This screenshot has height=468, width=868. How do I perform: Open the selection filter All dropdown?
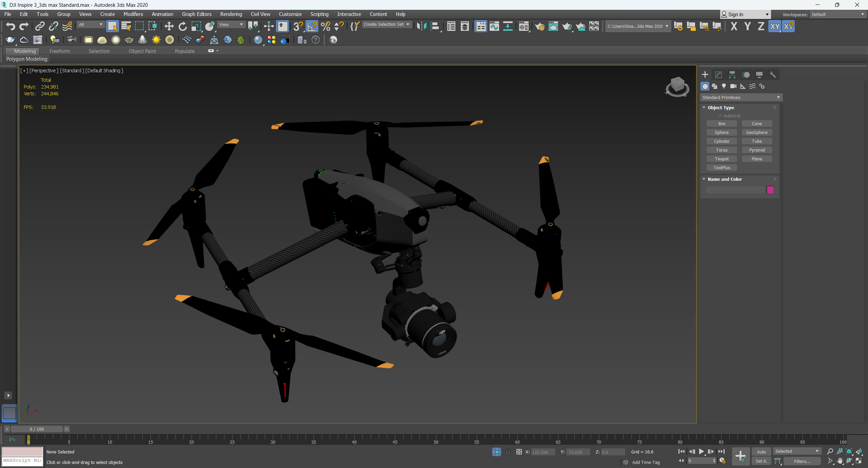tap(90, 24)
